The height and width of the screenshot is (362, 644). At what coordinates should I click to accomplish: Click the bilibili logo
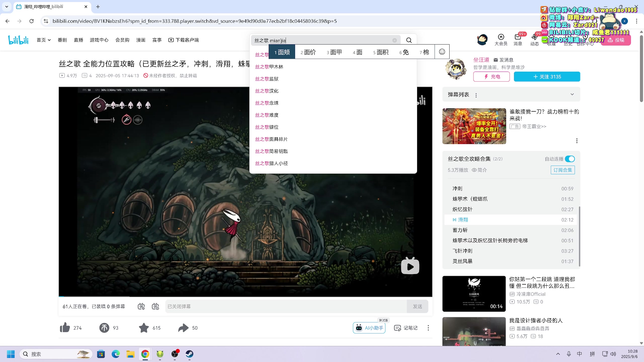coord(18,40)
